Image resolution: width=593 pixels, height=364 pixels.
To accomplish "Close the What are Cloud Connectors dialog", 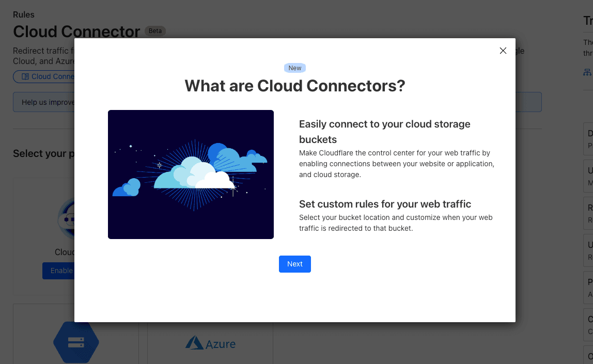I will coord(503,51).
